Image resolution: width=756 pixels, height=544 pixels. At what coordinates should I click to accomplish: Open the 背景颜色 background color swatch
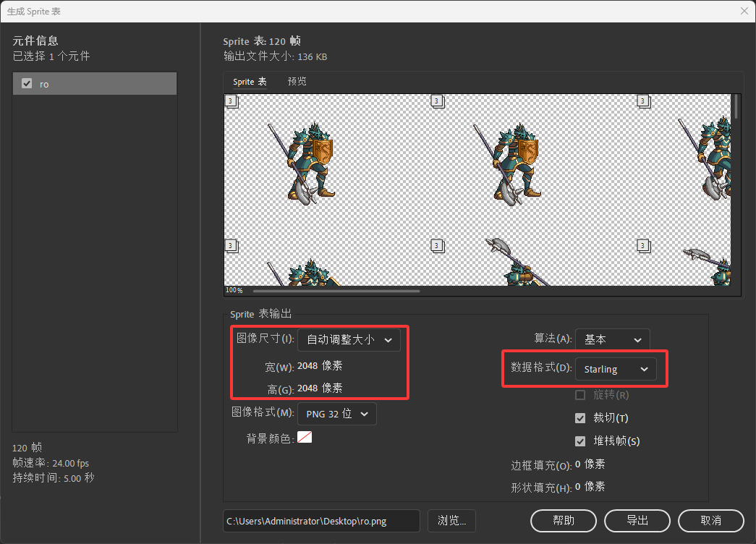point(305,437)
